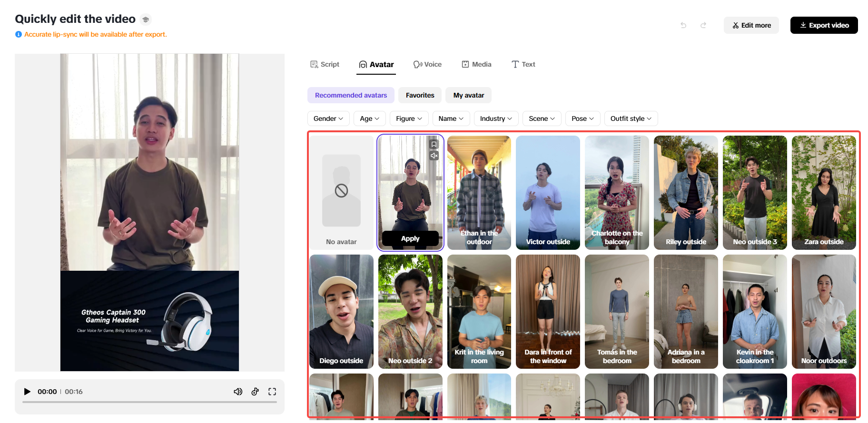Choose the Victor outside avatar thumbnail
The image size is (868, 423).
(x=548, y=193)
